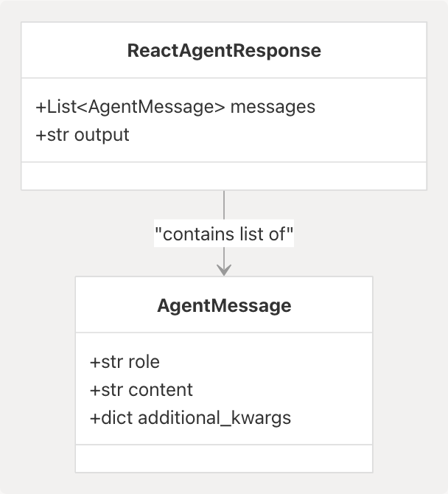
Task: Select the "additional_kwargs" field name
Action: tap(214, 418)
